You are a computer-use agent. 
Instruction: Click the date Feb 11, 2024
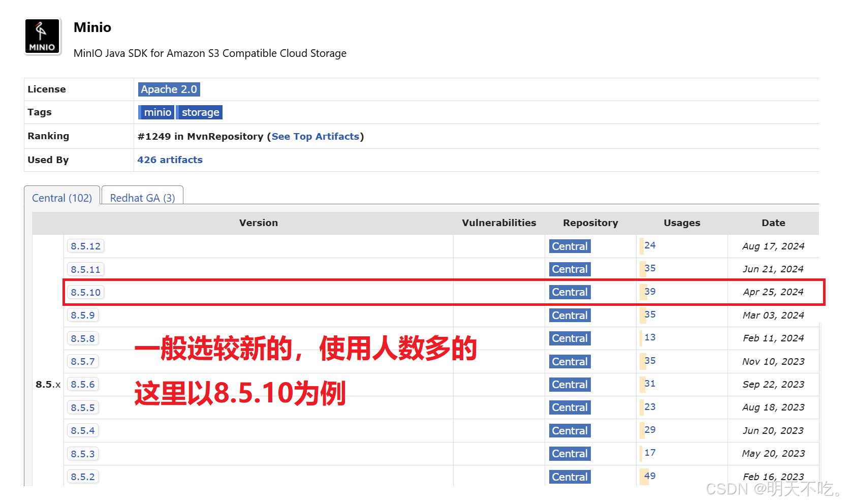point(773,338)
